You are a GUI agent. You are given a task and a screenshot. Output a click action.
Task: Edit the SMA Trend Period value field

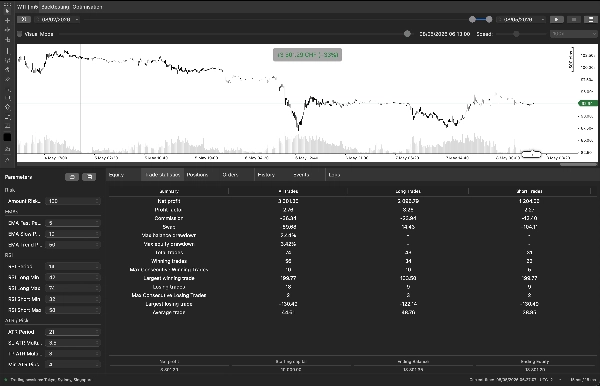click(73, 244)
